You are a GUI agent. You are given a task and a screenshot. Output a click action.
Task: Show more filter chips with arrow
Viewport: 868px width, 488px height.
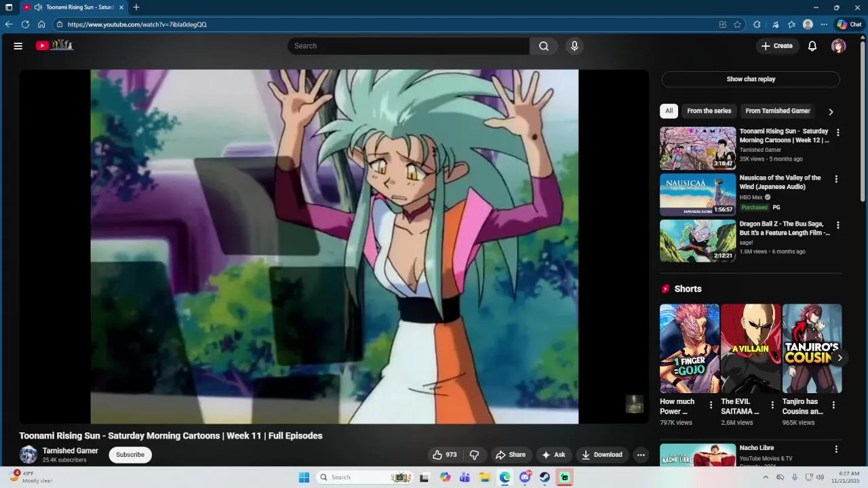(831, 112)
